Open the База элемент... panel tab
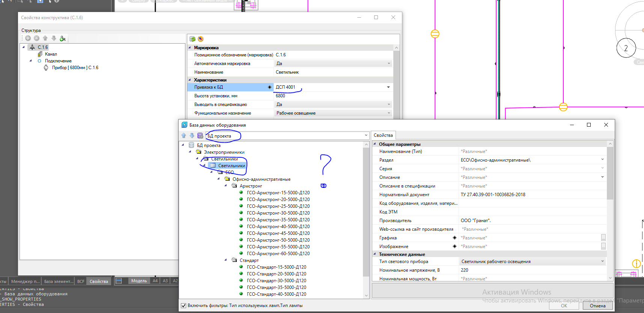This screenshot has height=313, width=644. pyautogui.click(x=59, y=281)
